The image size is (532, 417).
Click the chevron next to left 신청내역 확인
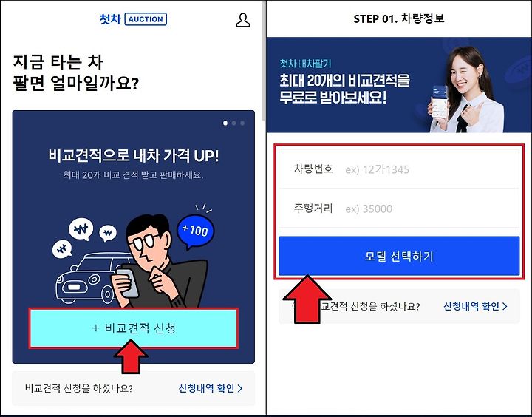tap(240, 388)
